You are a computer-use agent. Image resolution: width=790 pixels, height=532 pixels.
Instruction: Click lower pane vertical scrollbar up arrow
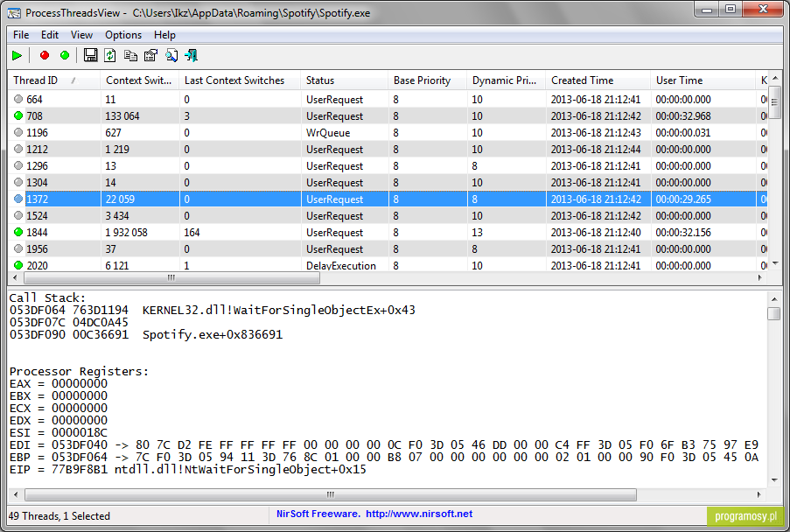coord(774,298)
